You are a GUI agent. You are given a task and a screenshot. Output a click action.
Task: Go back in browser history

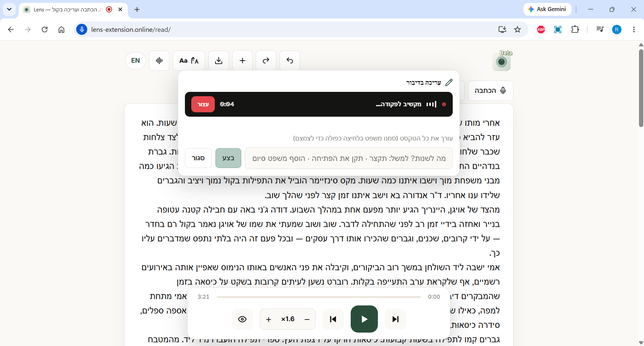point(11,30)
